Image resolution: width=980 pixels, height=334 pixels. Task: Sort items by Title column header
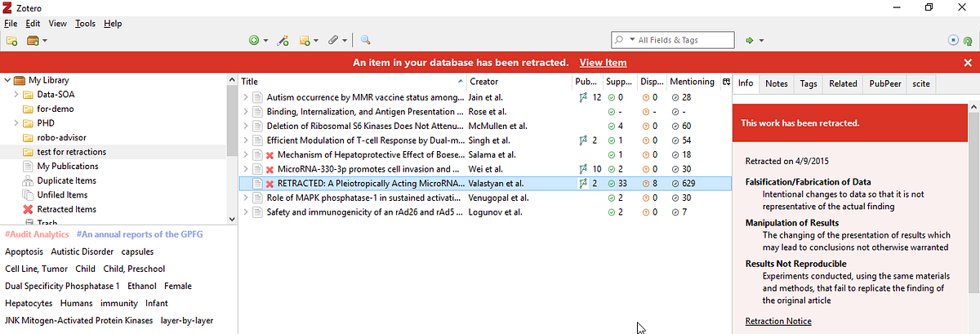tap(353, 82)
